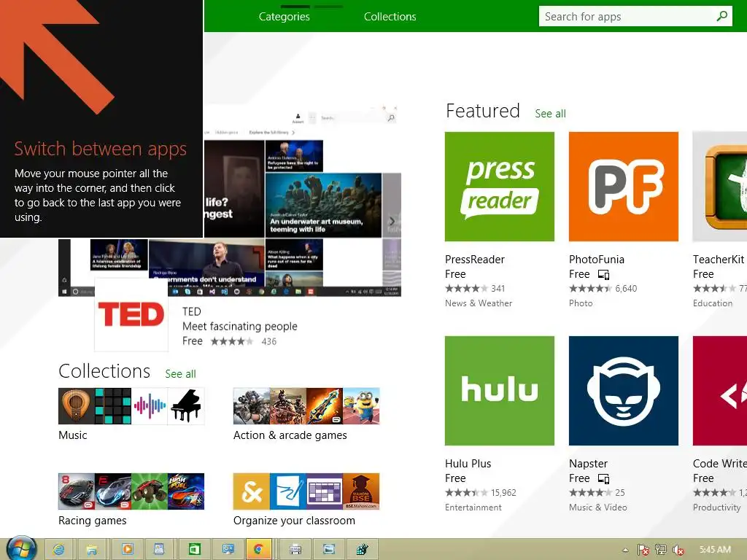Image resolution: width=747 pixels, height=560 pixels.
Task: Open the PressReader app tile
Action: click(x=499, y=186)
